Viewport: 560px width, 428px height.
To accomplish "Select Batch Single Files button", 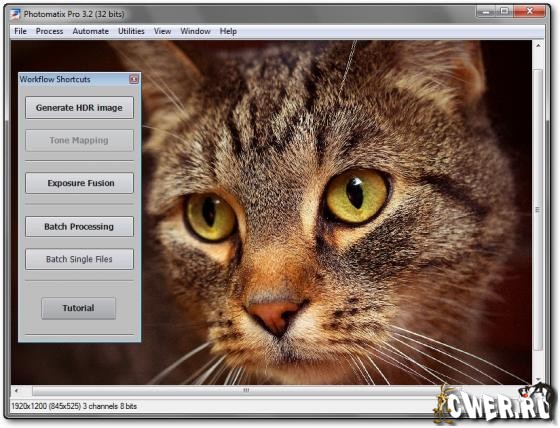I will coord(79,259).
